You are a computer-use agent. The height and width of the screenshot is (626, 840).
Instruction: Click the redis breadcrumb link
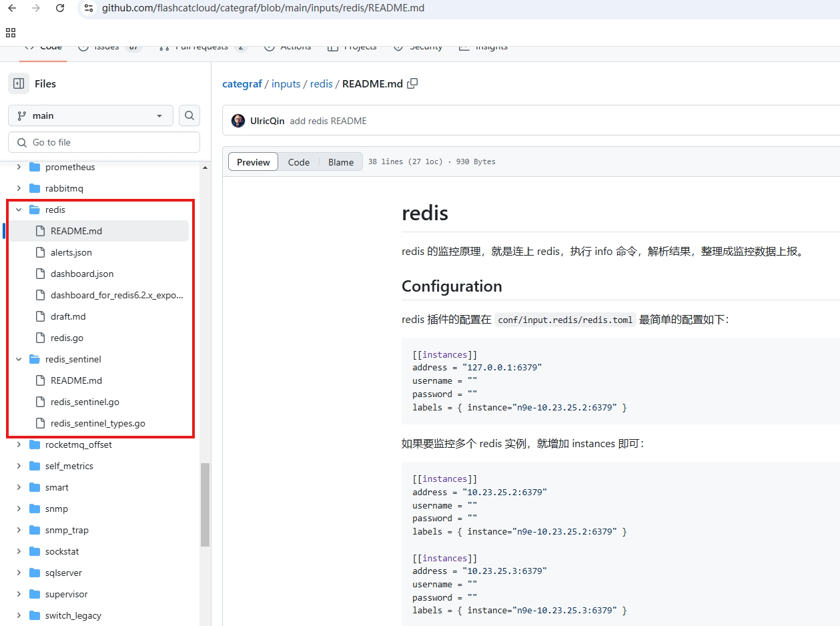click(322, 83)
